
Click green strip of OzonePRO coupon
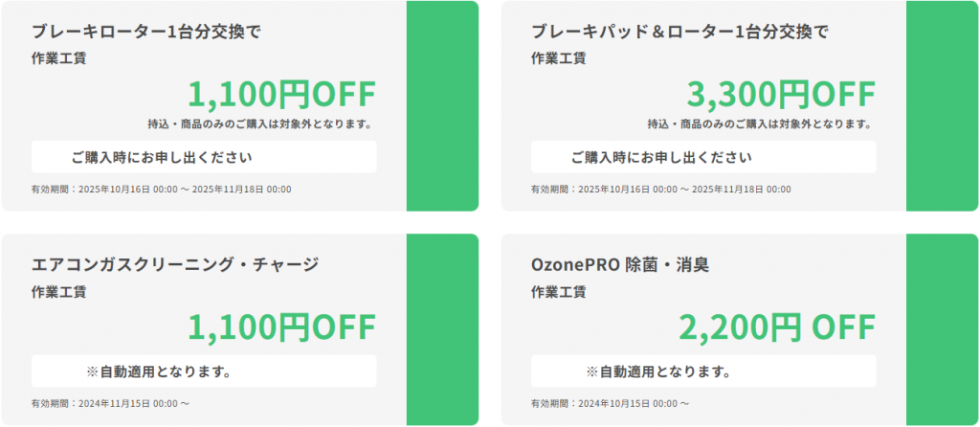(942, 329)
